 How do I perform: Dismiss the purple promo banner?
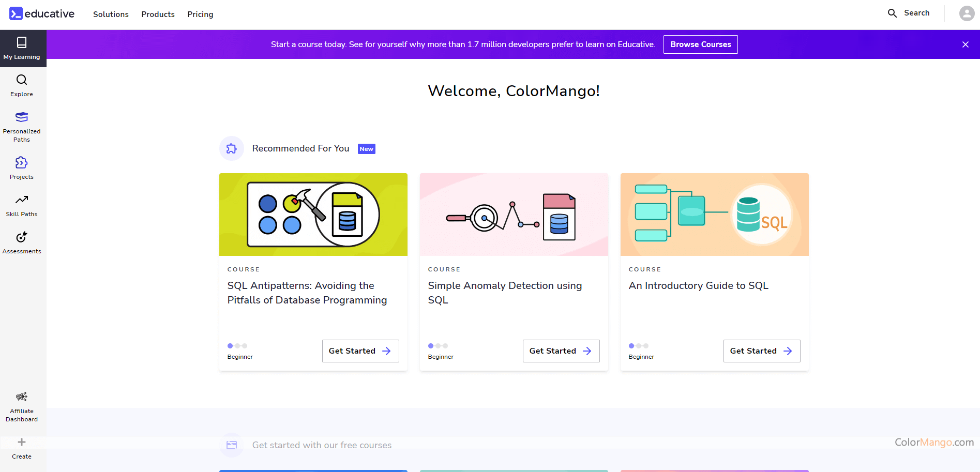coord(965,44)
